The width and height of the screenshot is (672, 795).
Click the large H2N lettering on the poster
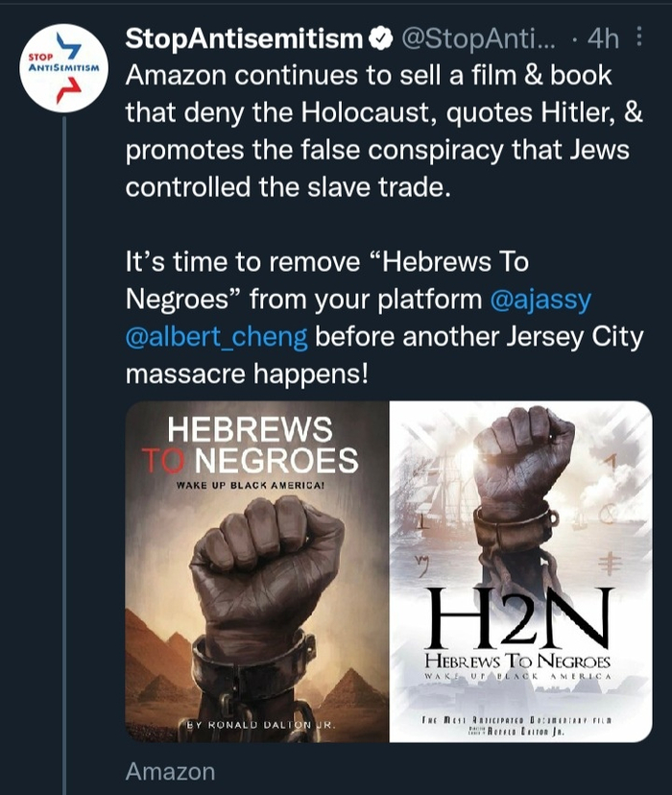click(518, 615)
